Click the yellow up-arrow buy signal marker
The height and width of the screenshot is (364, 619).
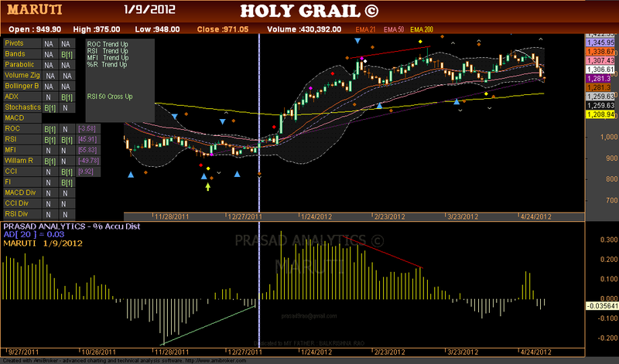pyautogui.click(x=207, y=187)
